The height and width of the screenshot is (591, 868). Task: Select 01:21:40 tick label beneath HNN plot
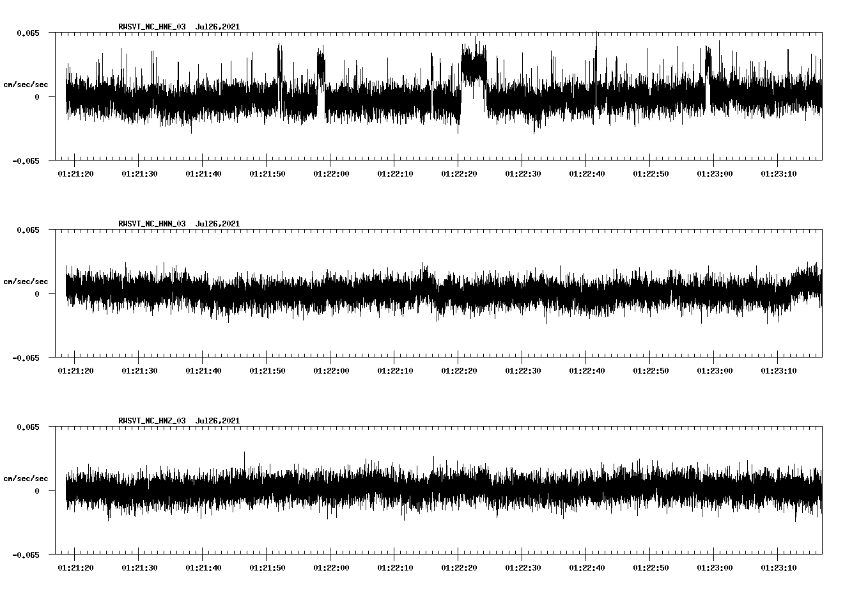203,371
